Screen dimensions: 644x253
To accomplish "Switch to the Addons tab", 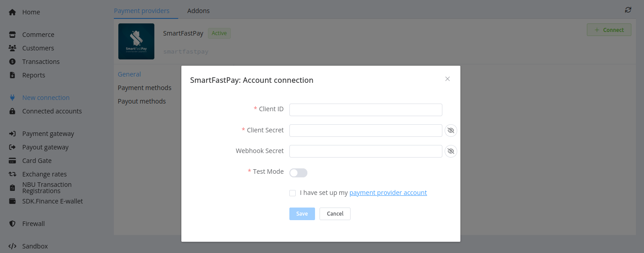I will [x=198, y=11].
